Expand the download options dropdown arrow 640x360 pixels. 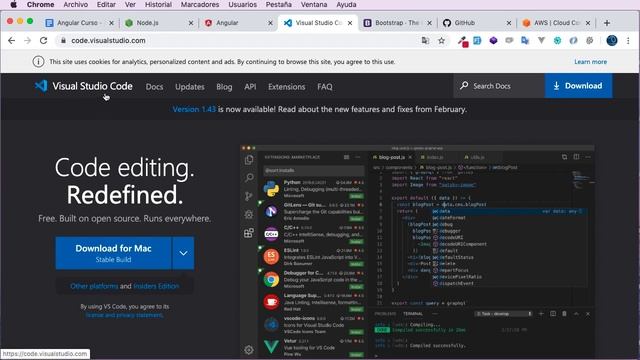(183, 253)
